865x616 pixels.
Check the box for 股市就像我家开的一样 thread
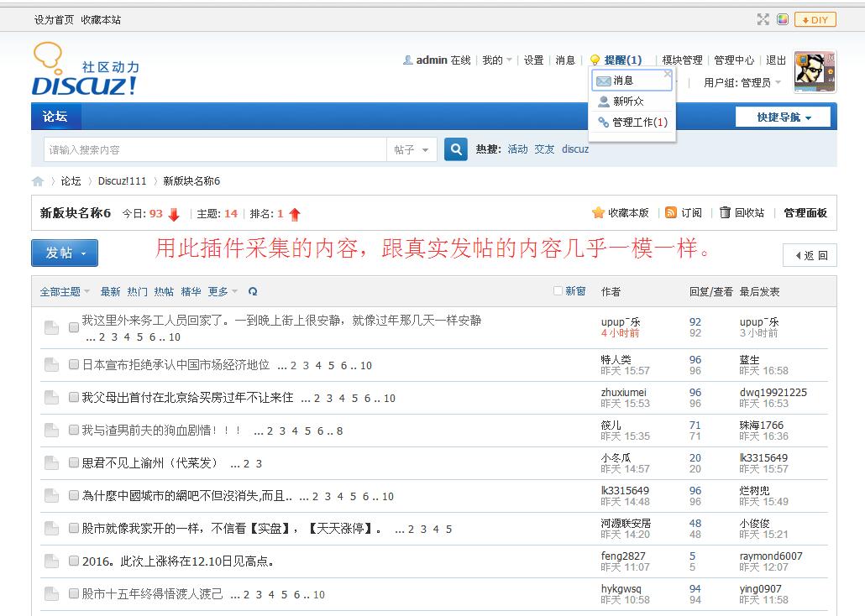click(x=73, y=529)
